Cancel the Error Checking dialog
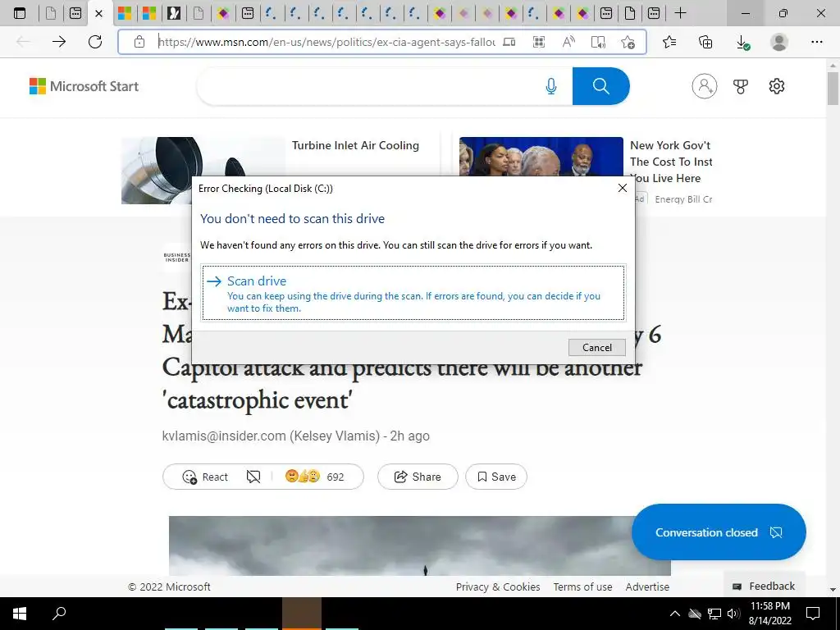Image resolution: width=840 pixels, height=630 pixels. point(597,347)
